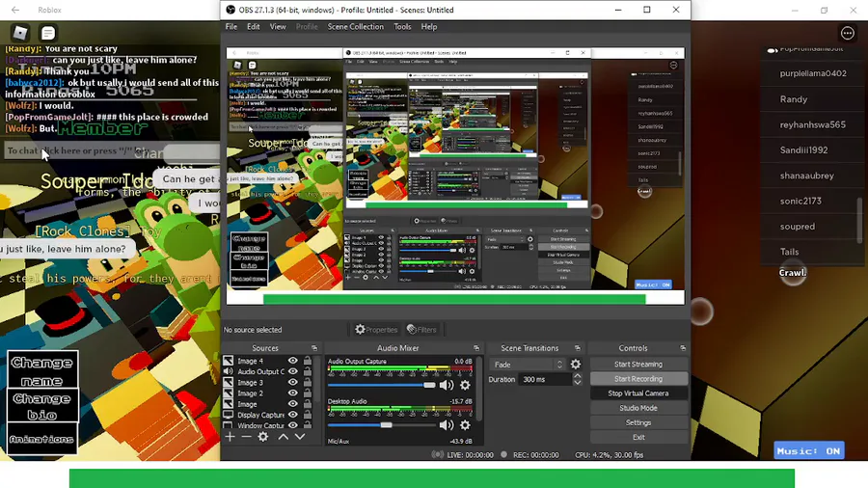Open the Scene Collection menu
868x488 pixels.
click(x=355, y=27)
